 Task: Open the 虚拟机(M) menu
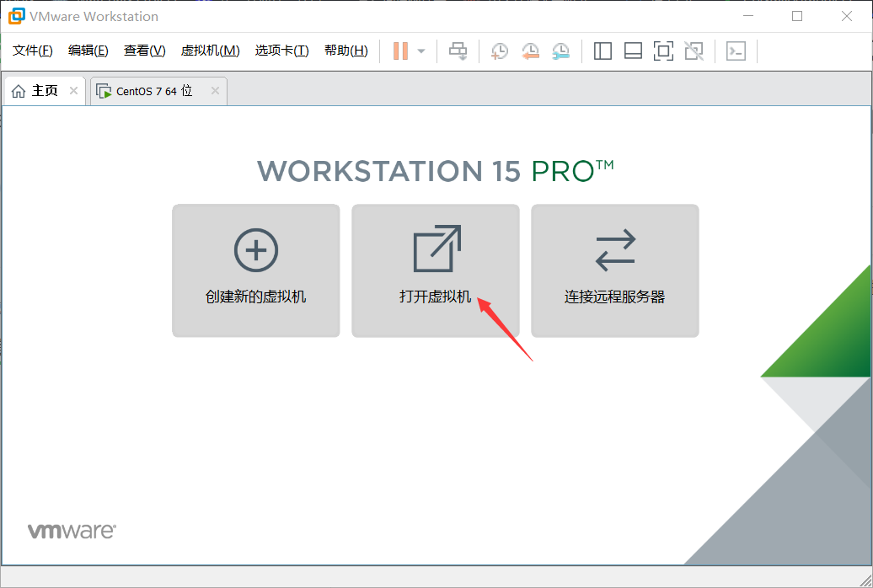(x=210, y=51)
